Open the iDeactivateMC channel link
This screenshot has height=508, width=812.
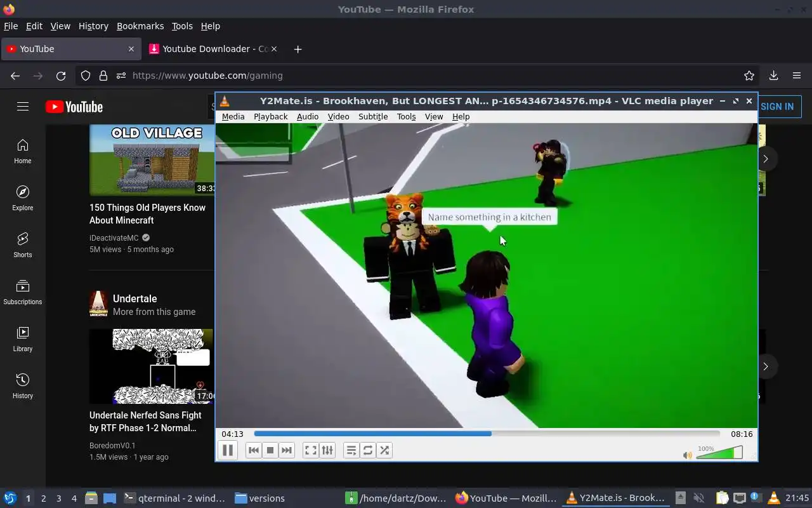click(x=114, y=238)
